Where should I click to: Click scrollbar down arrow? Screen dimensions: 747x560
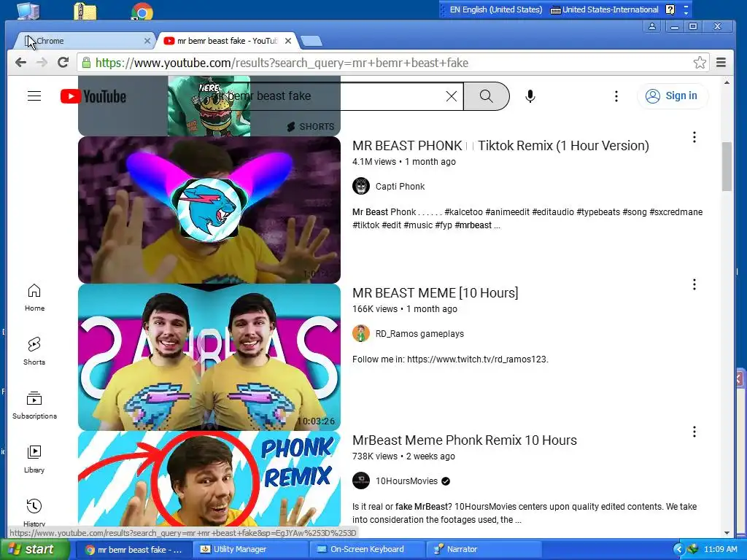pyautogui.click(x=727, y=533)
